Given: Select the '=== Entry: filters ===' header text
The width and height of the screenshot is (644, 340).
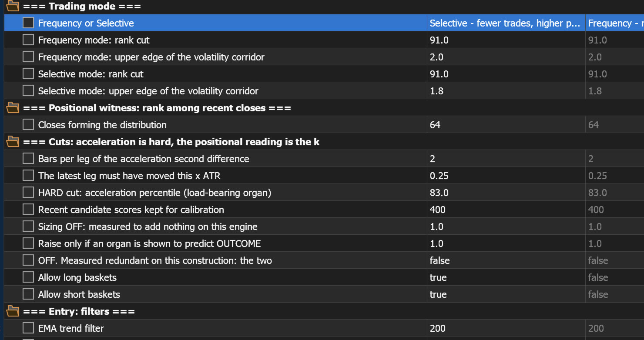Looking at the screenshot, I should [x=79, y=311].
